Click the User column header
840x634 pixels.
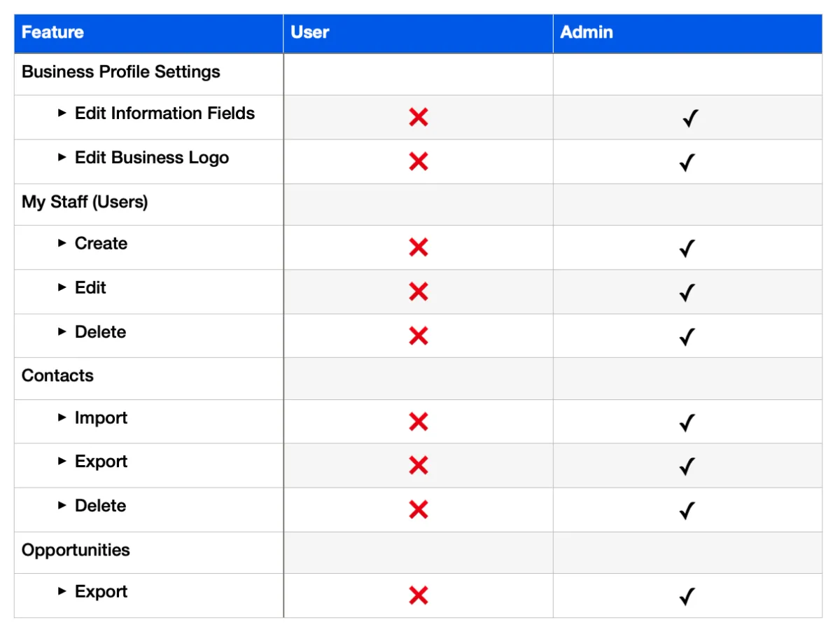[x=310, y=32]
